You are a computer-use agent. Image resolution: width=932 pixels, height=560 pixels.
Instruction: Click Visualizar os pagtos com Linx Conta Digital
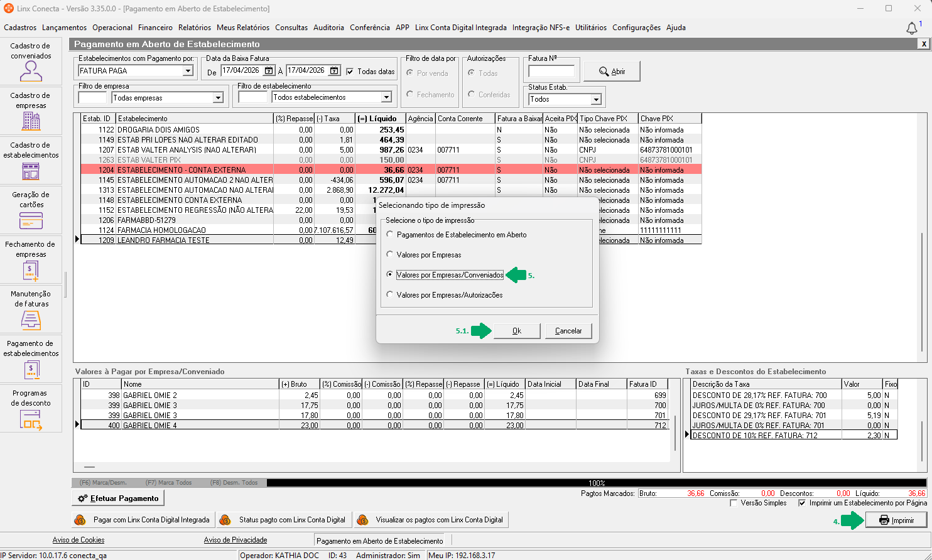[x=431, y=520]
